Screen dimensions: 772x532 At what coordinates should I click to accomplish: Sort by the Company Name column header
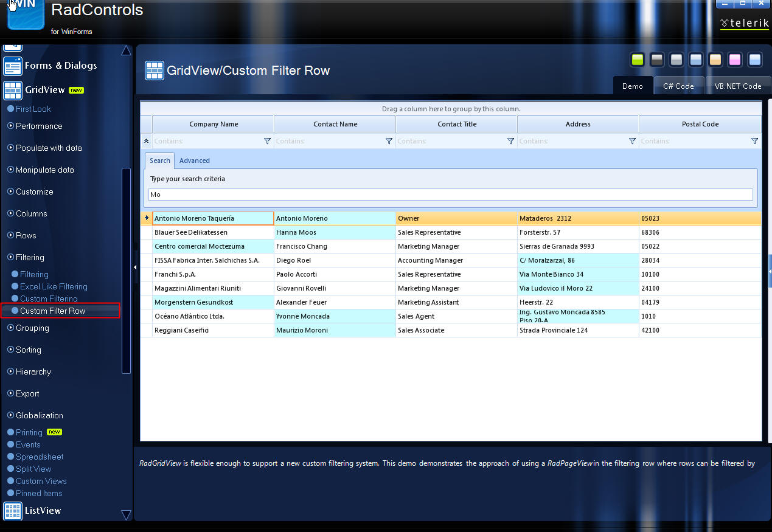point(214,124)
